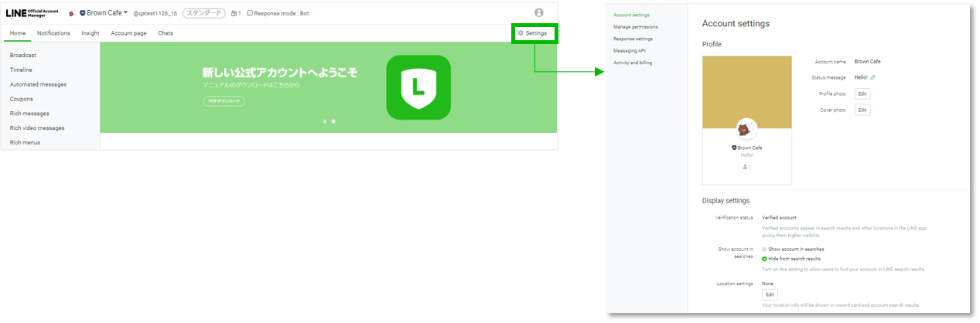Open Automated messages in the sidebar

tap(38, 84)
